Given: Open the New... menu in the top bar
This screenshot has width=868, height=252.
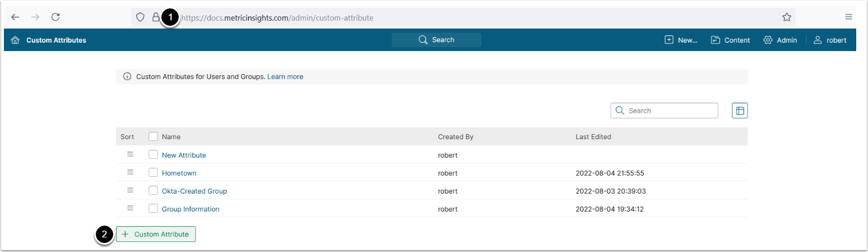Looking at the screenshot, I should (x=681, y=40).
